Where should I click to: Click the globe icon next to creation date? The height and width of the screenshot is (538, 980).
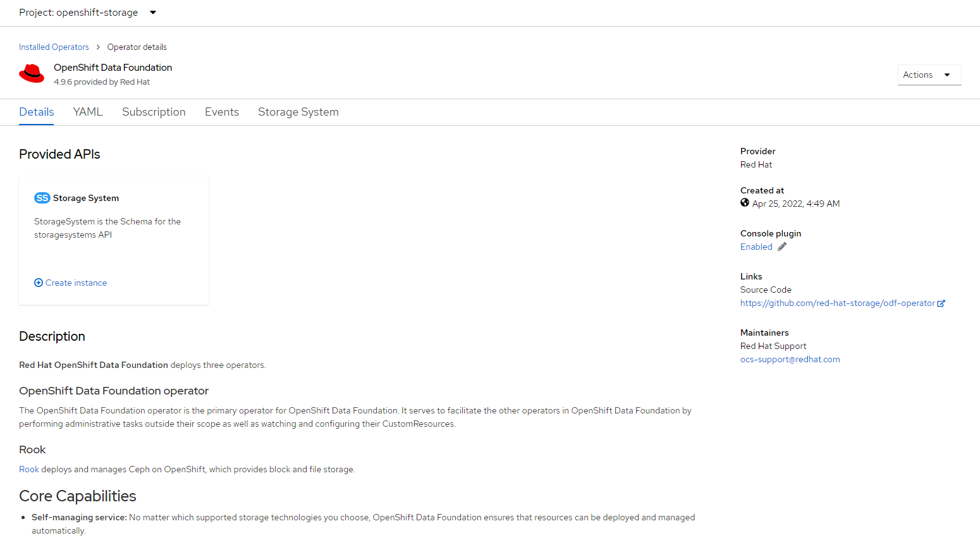745,203
